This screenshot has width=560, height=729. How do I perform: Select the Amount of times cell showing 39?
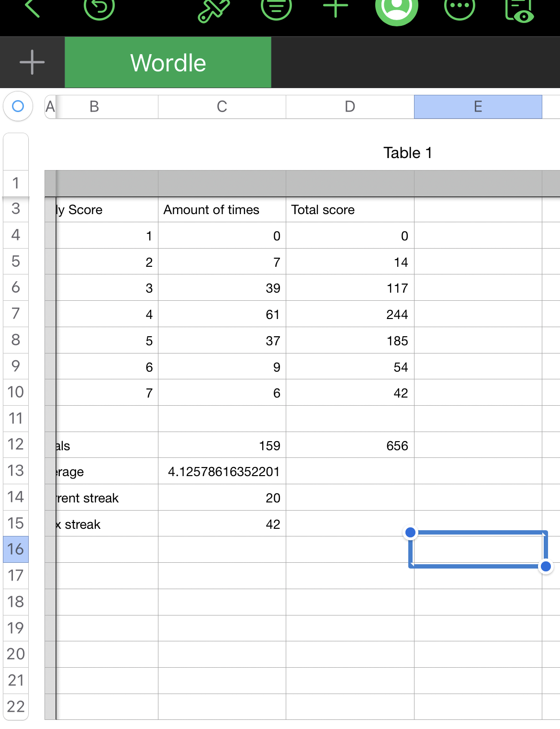pyautogui.click(x=222, y=288)
